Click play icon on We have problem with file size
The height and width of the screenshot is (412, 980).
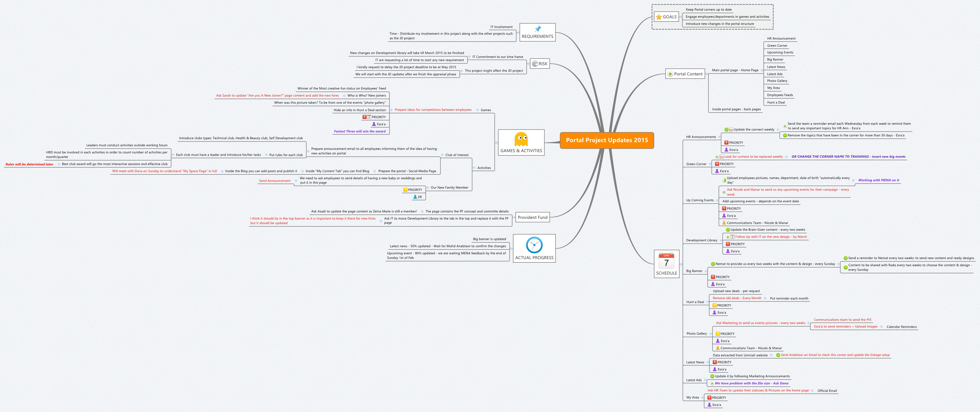(712, 383)
